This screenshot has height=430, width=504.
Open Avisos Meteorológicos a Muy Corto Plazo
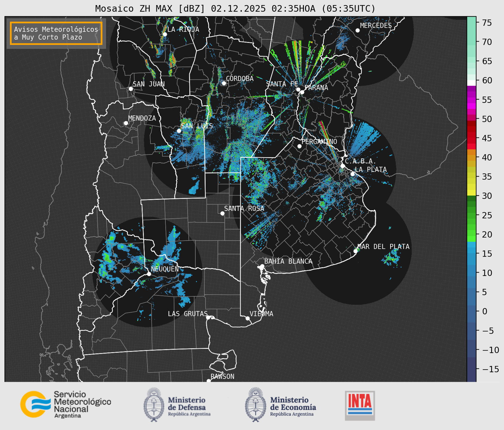point(56,33)
